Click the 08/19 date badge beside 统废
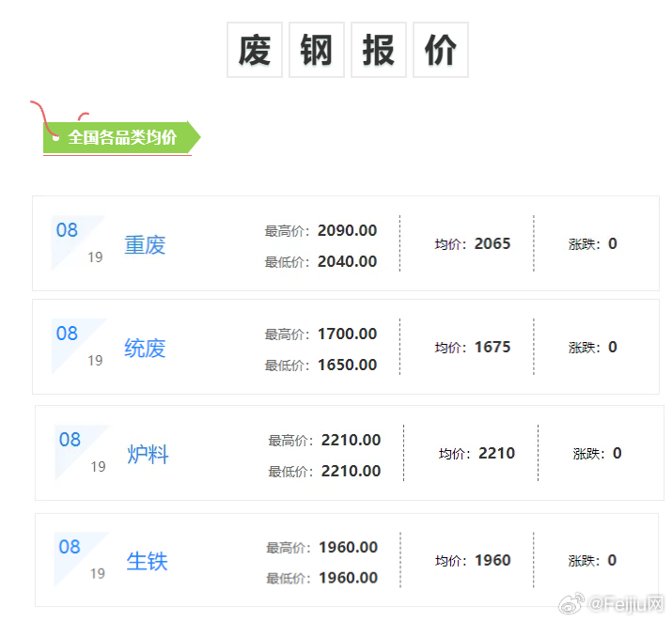 click(79, 346)
